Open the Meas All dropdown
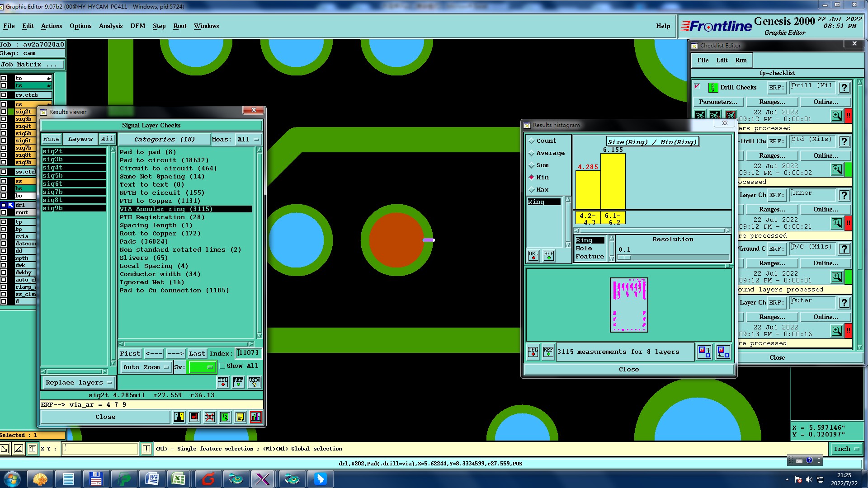 coord(248,140)
